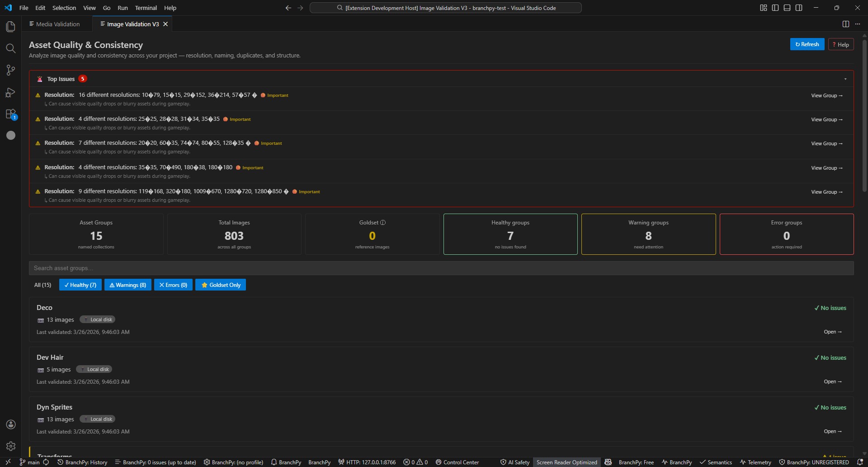
Task: Collapse the Top Issues section
Action: click(845, 79)
